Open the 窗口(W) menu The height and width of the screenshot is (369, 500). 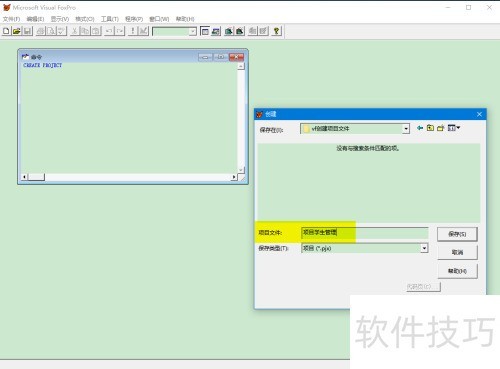click(x=159, y=19)
